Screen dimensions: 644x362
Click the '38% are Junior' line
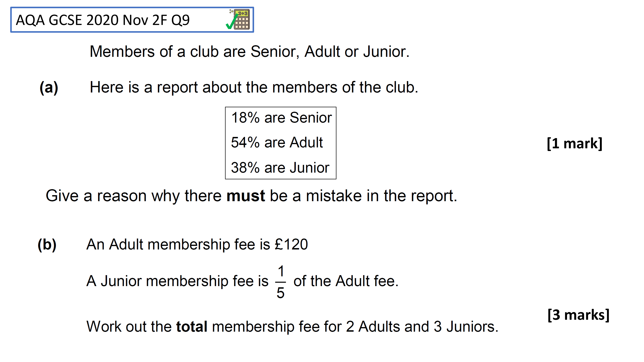pos(280,167)
